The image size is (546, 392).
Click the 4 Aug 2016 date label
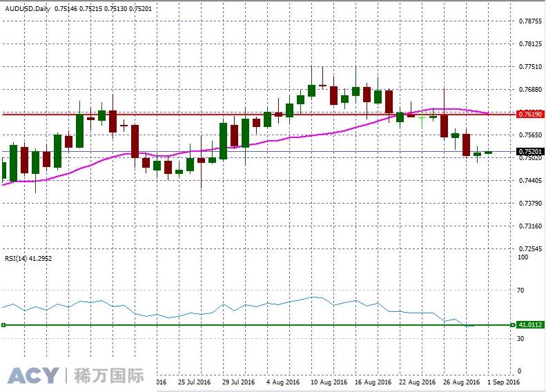coord(283,382)
